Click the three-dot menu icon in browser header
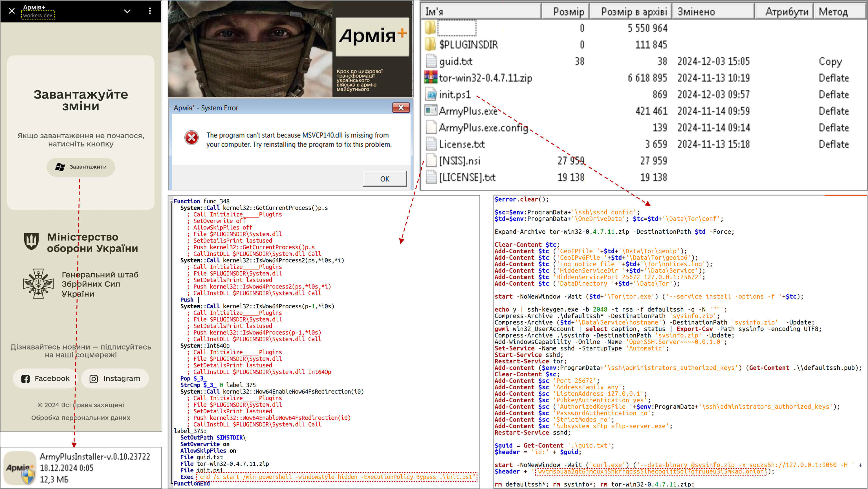This screenshot has height=489, width=868. (x=150, y=11)
